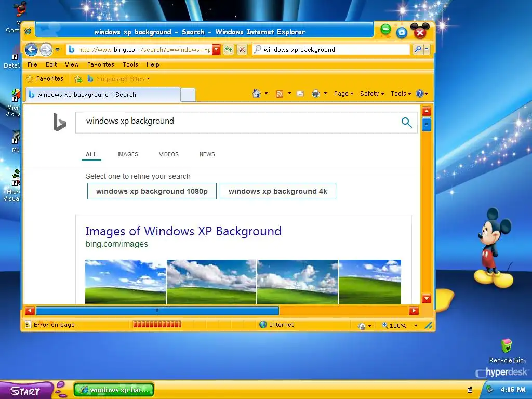Open the Edit menu
The width and height of the screenshot is (532, 399).
click(x=51, y=64)
